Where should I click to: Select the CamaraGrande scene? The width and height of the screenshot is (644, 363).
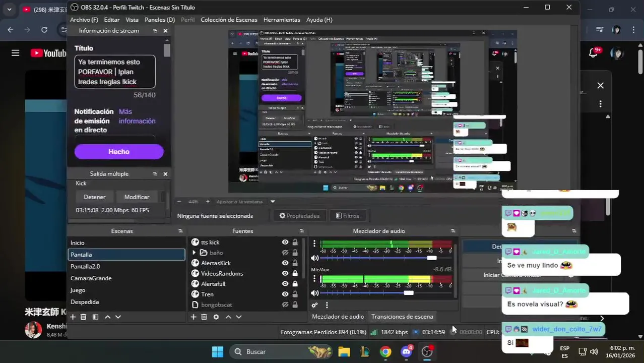click(126, 278)
